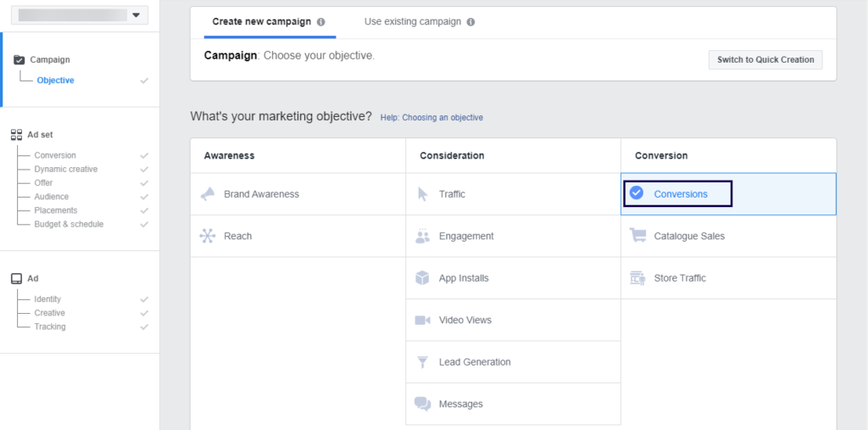This screenshot has height=430, width=868.
Task: Select the Traffic cursor icon
Action: pos(423,194)
